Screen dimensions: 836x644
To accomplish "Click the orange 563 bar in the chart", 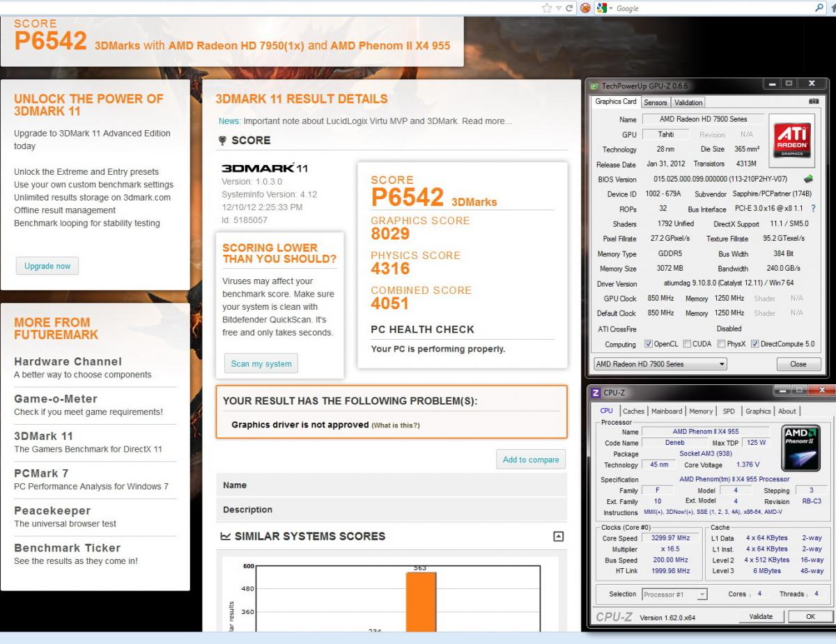I will [421, 602].
